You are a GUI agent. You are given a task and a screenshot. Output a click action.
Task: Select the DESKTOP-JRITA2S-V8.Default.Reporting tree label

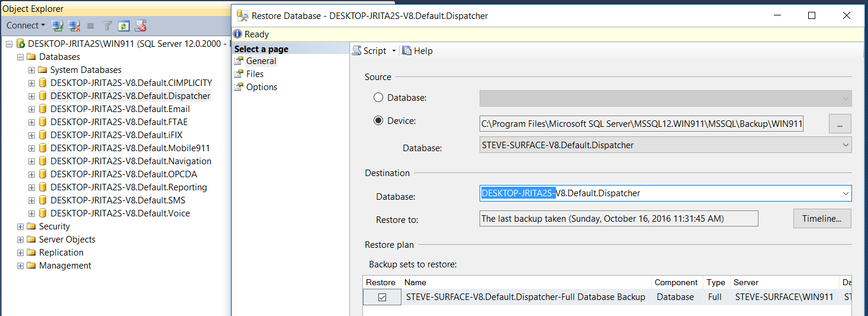point(128,187)
